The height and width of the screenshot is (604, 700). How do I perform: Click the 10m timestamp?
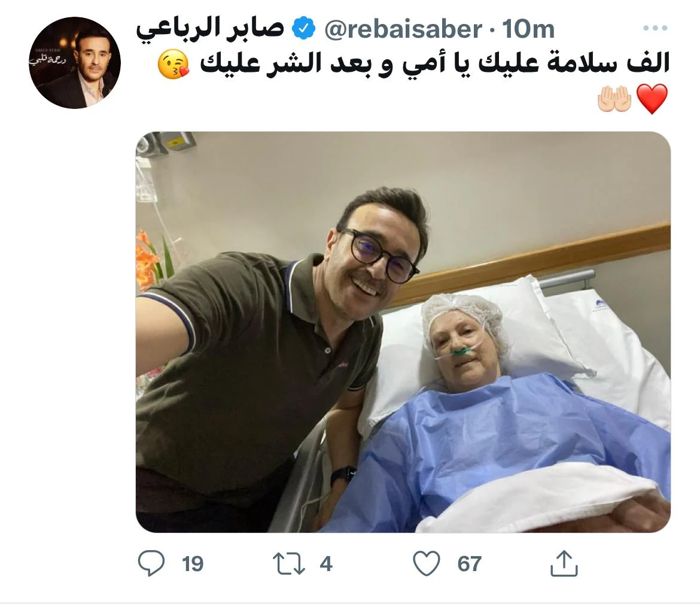click(528, 29)
